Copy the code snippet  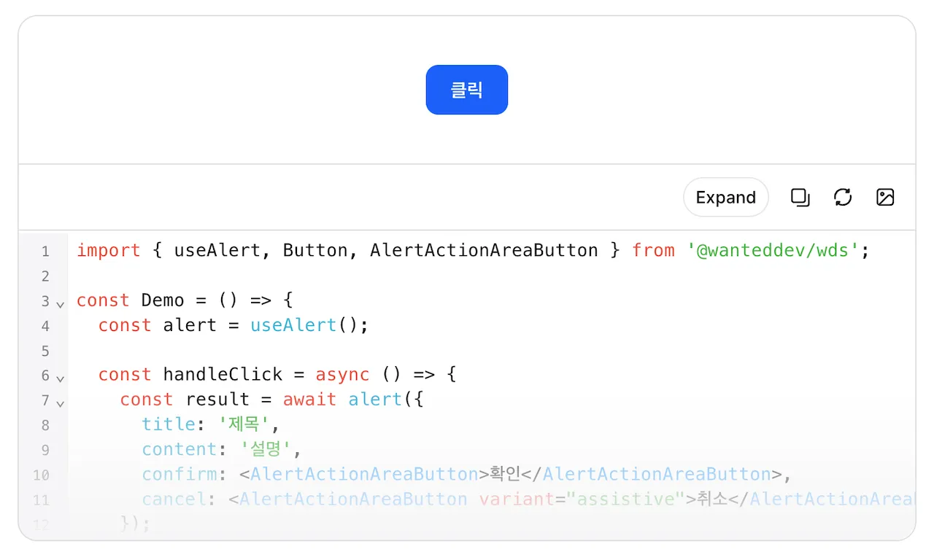(800, 197)
